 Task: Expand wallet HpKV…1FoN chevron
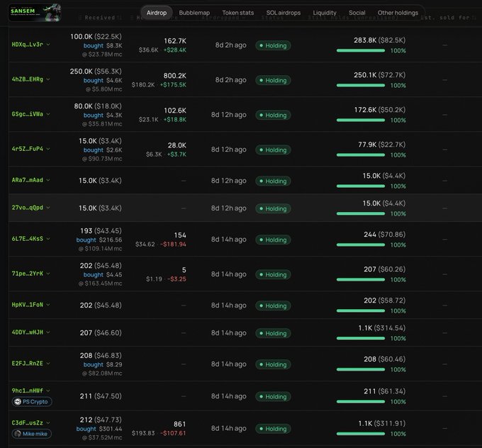click(x=48, y=305)
